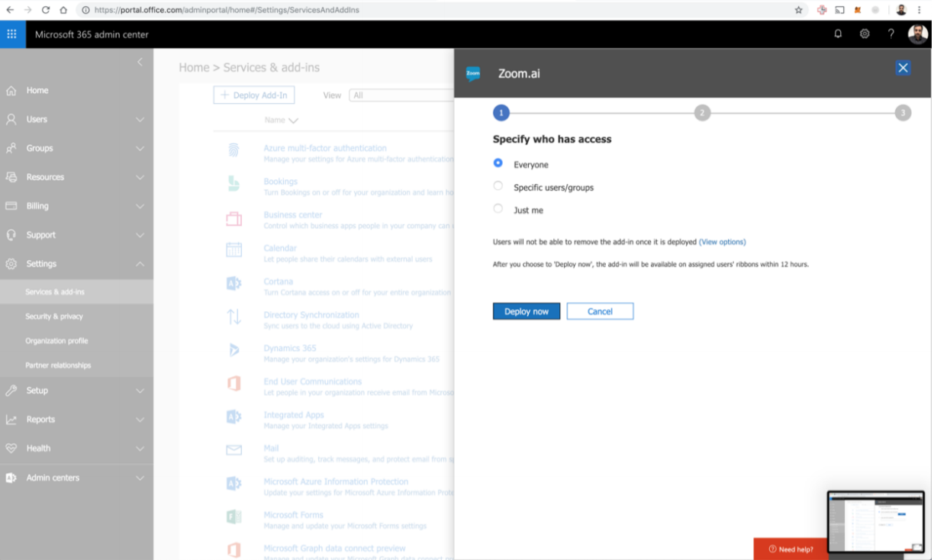Click the Reports chart icon in the sidebar
Screen dimensions: 934x560
pyautogui.click(x=11, y=420)
